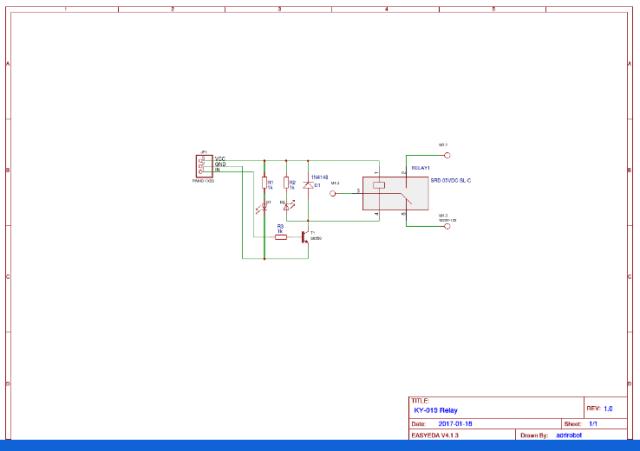Click the REV 1.0 field
This screenshot has width=640, height=451.
(605, 409)
